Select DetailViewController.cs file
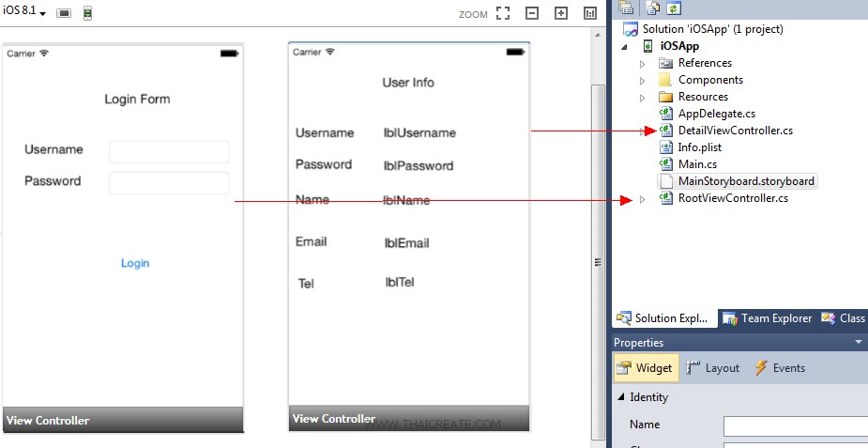 735,131
